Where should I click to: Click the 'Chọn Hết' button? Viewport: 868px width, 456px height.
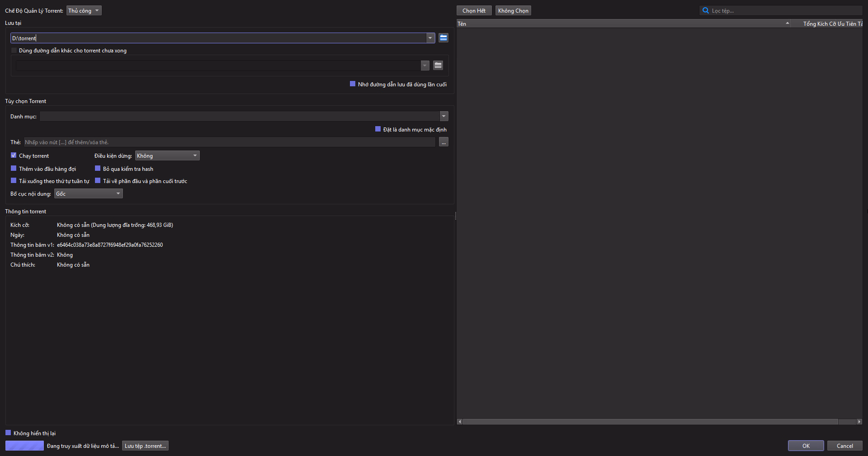pos(474,10)
